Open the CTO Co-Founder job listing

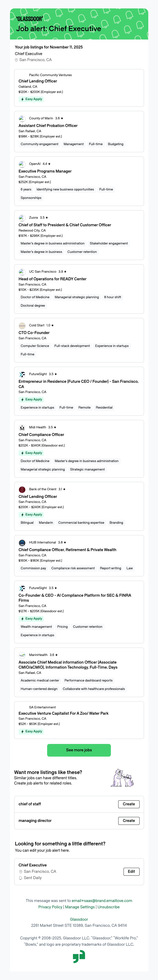coord(34,332)
